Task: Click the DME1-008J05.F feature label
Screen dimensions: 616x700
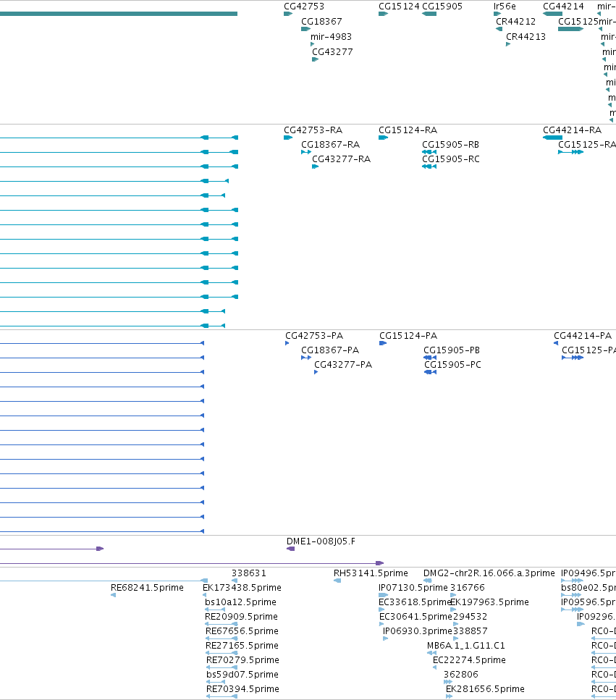Action: (321, 542)
